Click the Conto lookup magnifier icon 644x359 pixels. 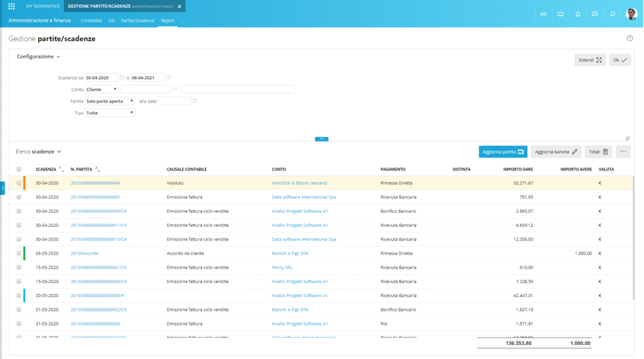point(175,89)
